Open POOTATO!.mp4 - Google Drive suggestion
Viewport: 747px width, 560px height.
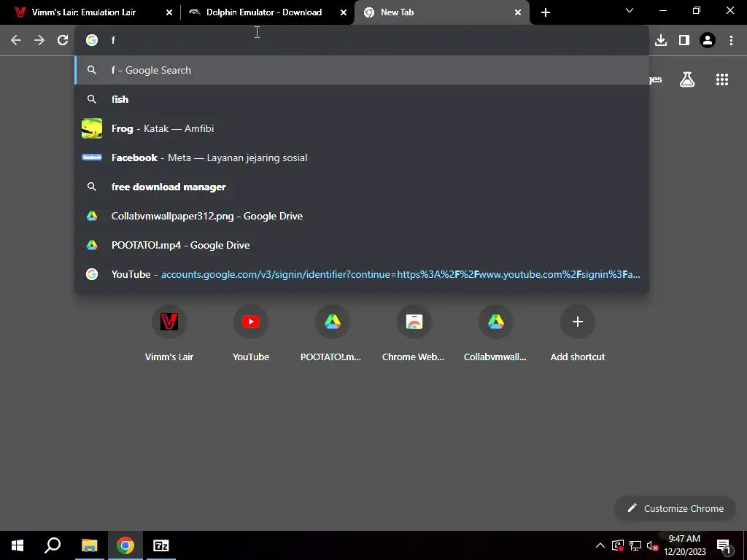[362, 245]
